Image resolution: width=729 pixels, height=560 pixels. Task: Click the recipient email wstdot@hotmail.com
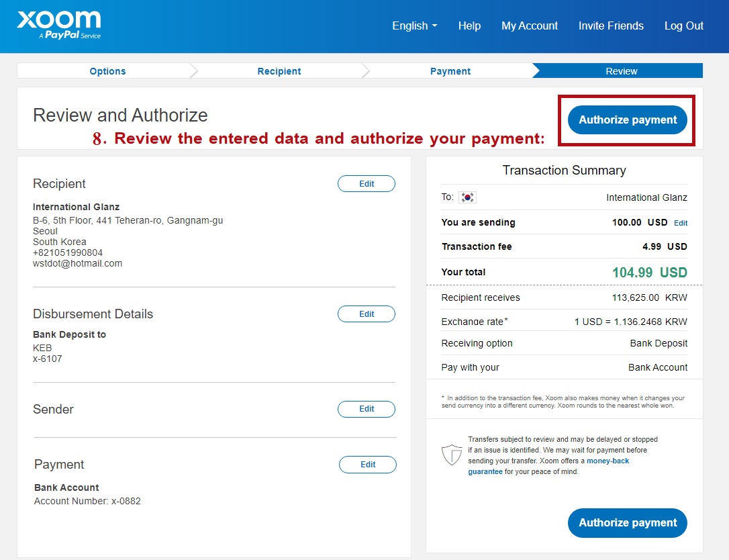[x=78, y=263]
